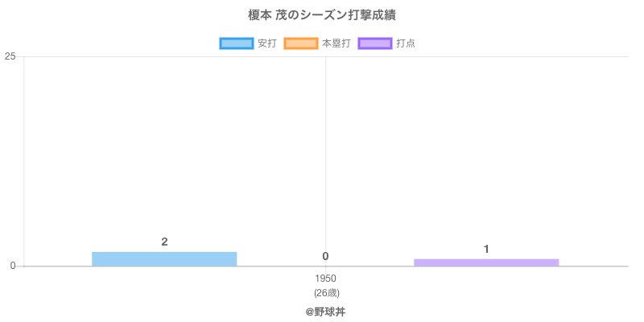The width and height of the screenshot is (644, 322).
Task: Click the chart title 榎本 茂のシーズン打撃成績
Action: (322, 15)
